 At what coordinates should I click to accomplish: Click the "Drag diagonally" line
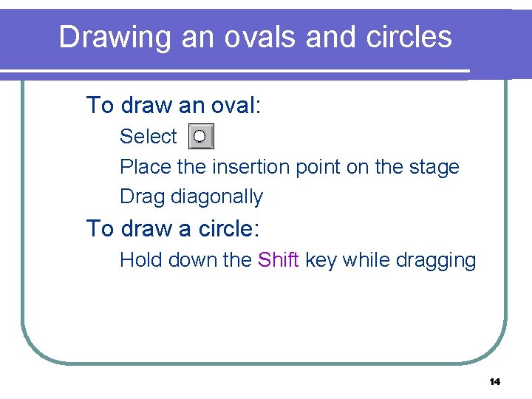(x=191, y=197)
